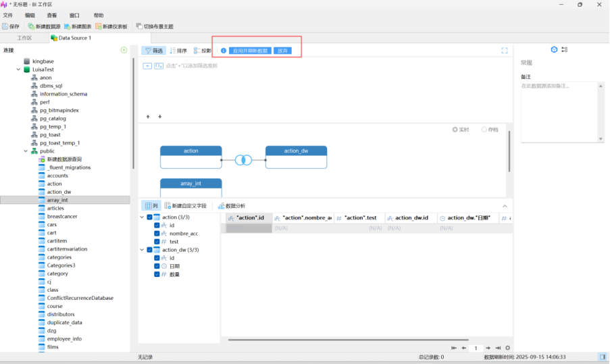The width and height of the screenshot is (610, 364).
Task: Click the 应用并刷新数据 button
Action: pyautogui.click(x=250, y=51)
